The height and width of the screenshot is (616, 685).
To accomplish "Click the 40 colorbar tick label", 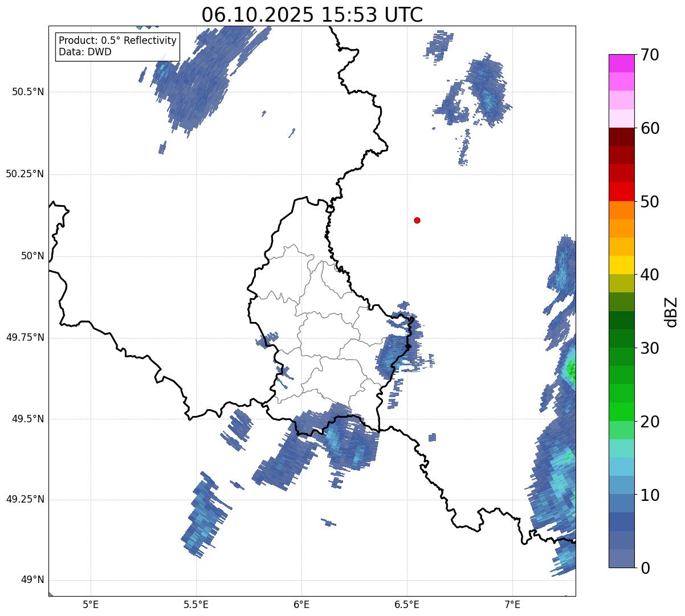I will click(650, 275).
